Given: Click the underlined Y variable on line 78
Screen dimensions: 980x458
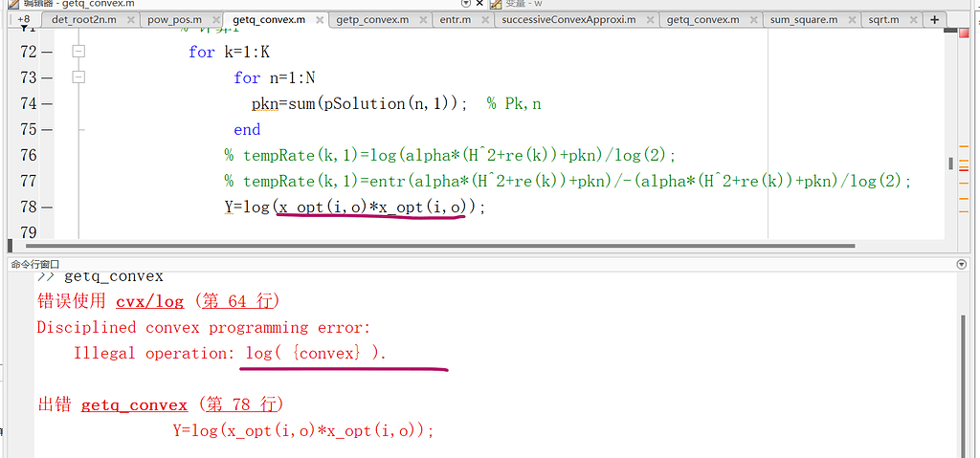Looking at the screenshot, I should (229, 207).
